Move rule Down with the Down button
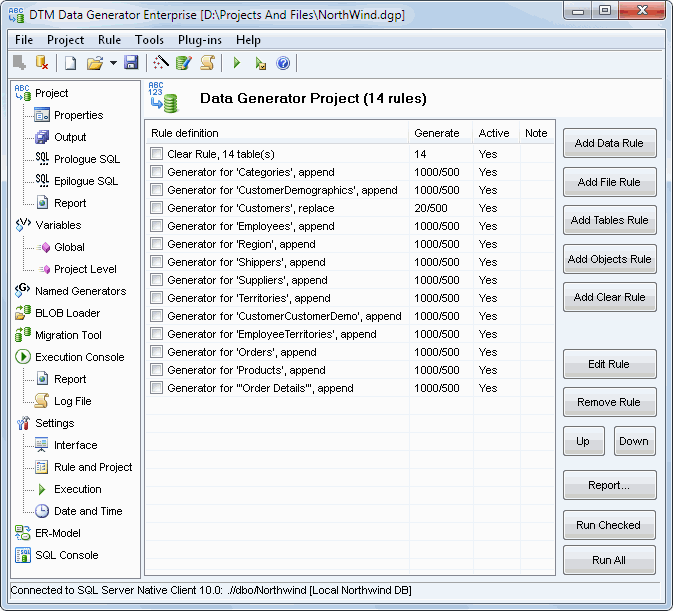The image size is (673, 611). [x=634, y=441]
